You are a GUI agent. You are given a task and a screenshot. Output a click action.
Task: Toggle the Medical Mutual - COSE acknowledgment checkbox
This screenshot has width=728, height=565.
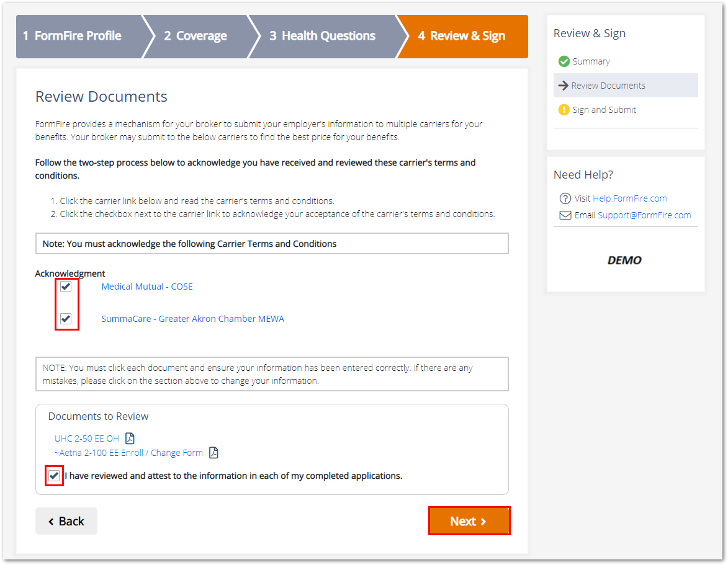coord(66,287)
